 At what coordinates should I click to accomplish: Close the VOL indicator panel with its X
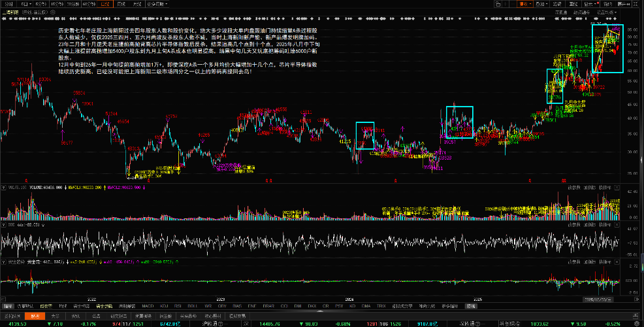point(617,188)
